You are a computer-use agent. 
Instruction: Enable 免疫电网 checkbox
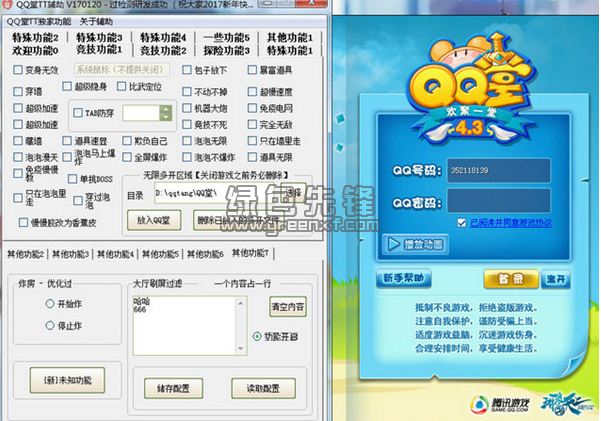coord(252,108)
